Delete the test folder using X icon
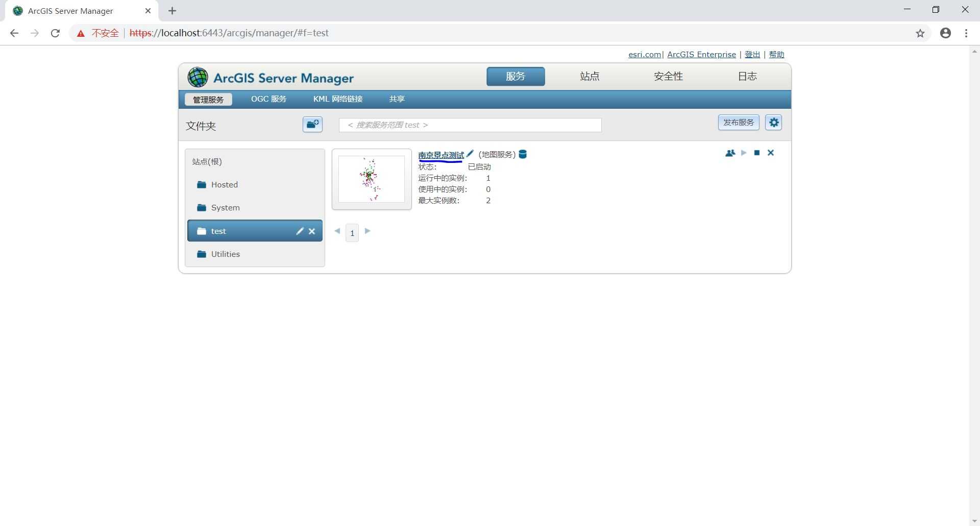Image resolution: width=980 pixels, height=526 pixels. pyautogui.click(x=312, y=231)
